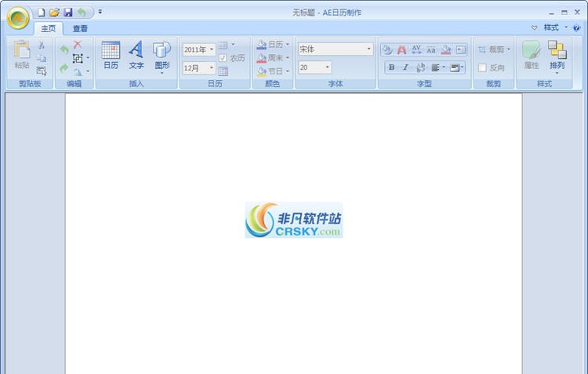Click the copy icon in 剪贴板 group
The width and height of the screenshot is (588, 374).
(x=42, y=58)
